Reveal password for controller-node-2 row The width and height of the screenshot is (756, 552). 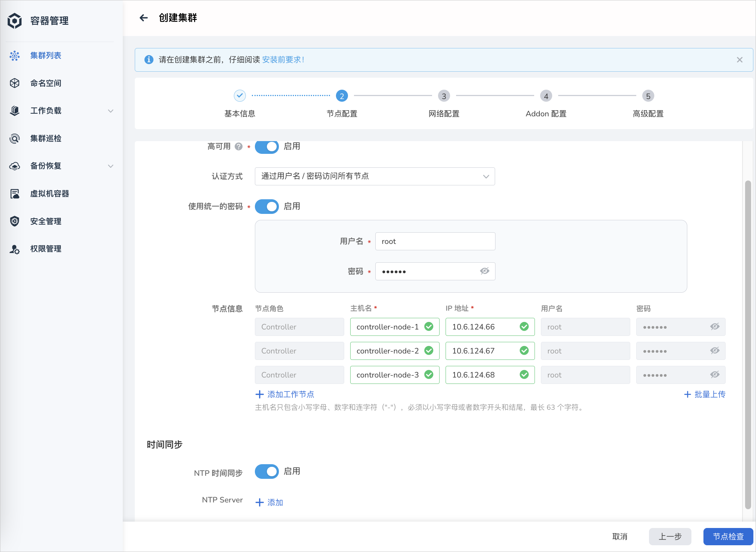tap(715, 350)
